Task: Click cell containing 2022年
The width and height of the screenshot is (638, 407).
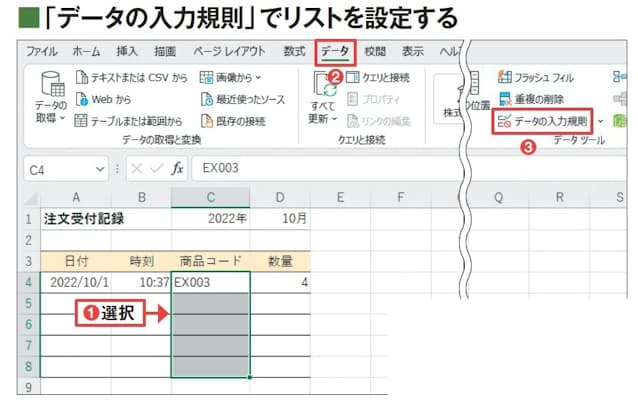Action: (211, 219)
